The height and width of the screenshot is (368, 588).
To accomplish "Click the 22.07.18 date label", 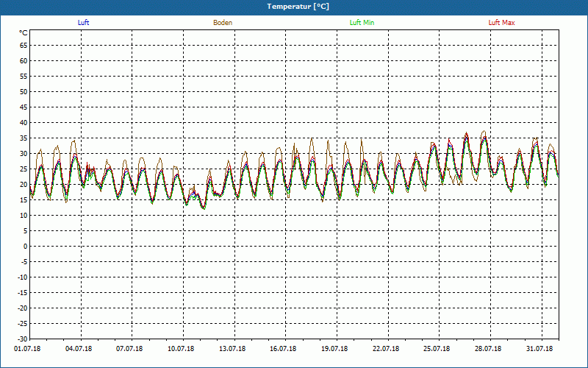I will tap(386, 349).
